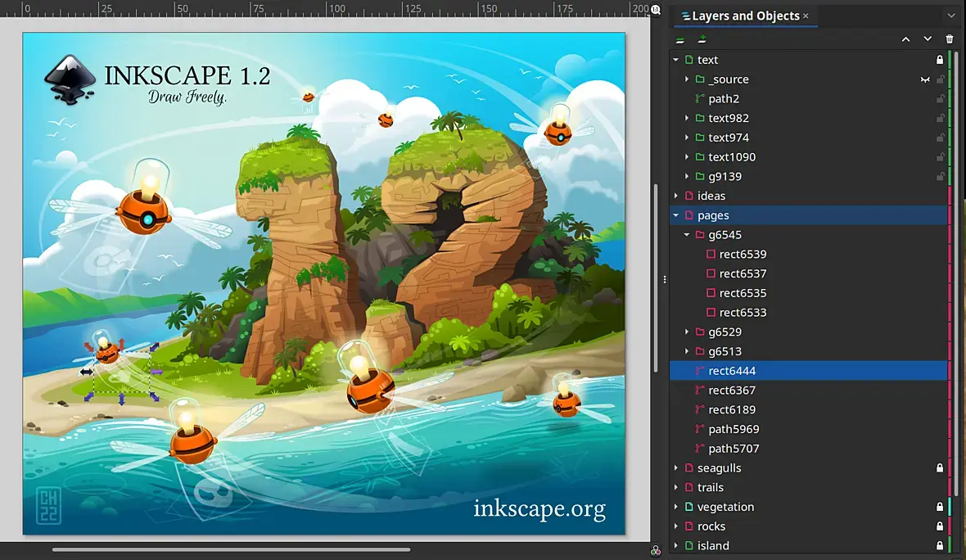966x560 pixels.
Task: Delete selected item using the trash icon
Action: coord(950,38)
